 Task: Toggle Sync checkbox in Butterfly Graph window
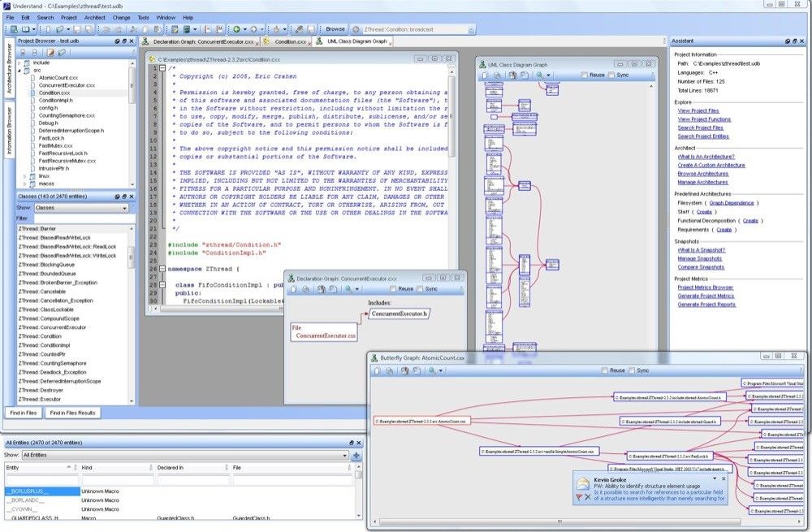(632, 370)
